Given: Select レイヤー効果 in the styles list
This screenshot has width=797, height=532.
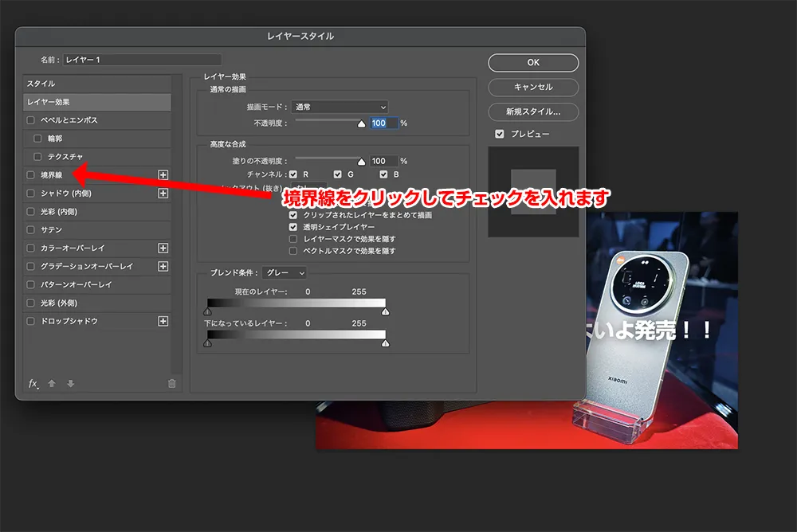Looking at the screenshot, I should (x=97, y=102).
